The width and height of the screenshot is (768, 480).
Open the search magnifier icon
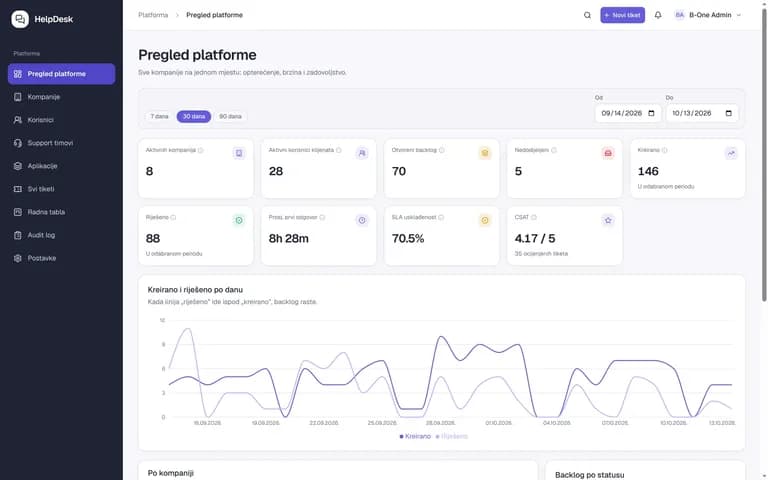tap(587, 15)
